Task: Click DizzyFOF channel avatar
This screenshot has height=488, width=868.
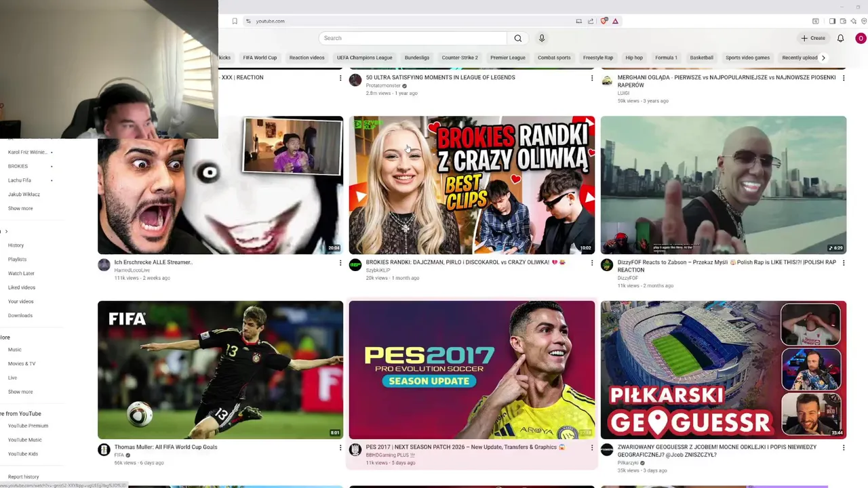Action: click(607, 265)
